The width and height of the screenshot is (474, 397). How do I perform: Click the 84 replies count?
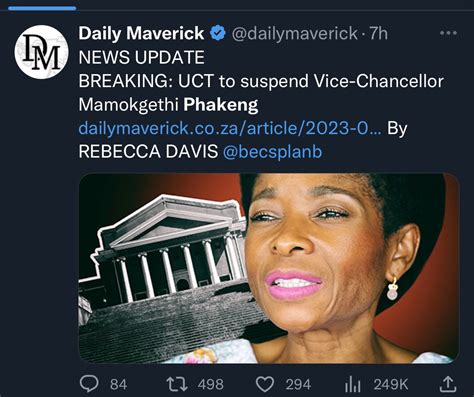[x=119, y=385]
